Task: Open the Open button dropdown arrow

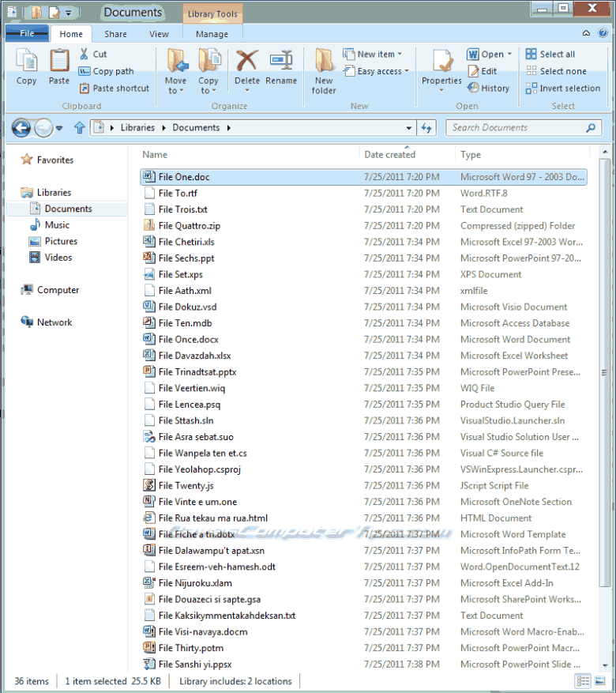Action: pyautogui.click(x=509, y=55)
